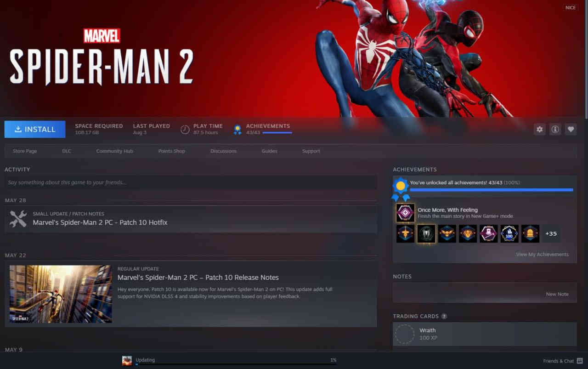Click the bell-shaped achievement icon

point(530,233)
